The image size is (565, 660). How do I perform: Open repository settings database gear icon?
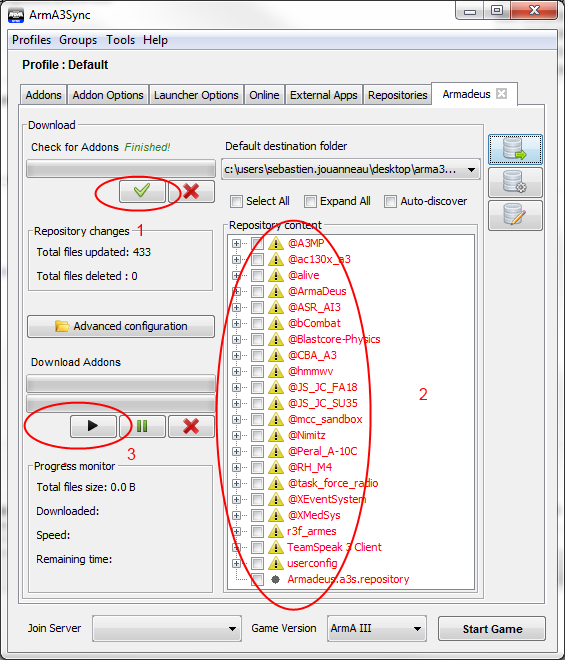[x=515, y=182]
